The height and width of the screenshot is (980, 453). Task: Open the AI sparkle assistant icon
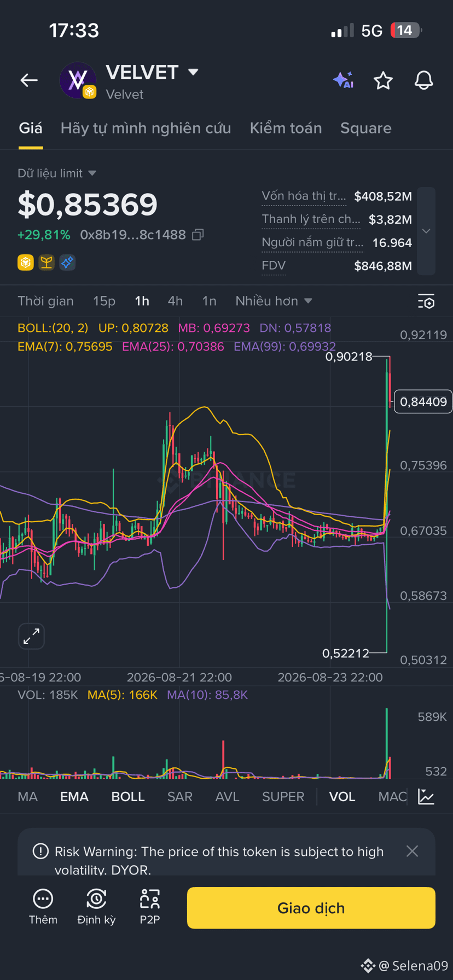pos(344,80)
